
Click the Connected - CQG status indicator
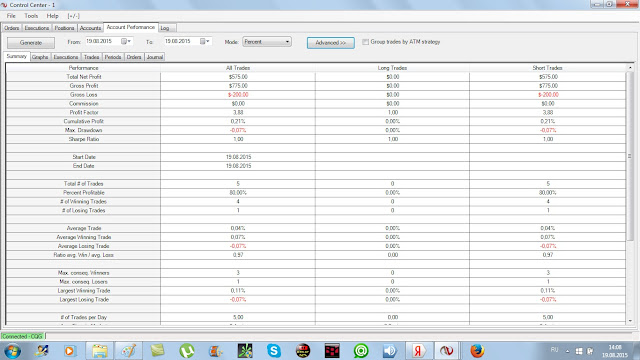pyautogui.click(x=22, y=336)
